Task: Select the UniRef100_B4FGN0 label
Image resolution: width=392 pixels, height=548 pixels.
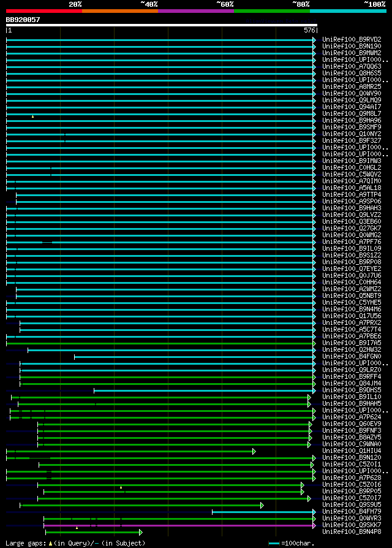Action: (352, 357)
